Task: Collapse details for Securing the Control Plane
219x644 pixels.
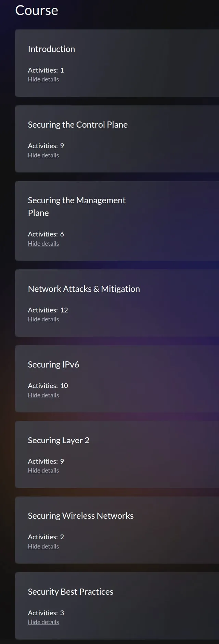Action: point(43,155)
